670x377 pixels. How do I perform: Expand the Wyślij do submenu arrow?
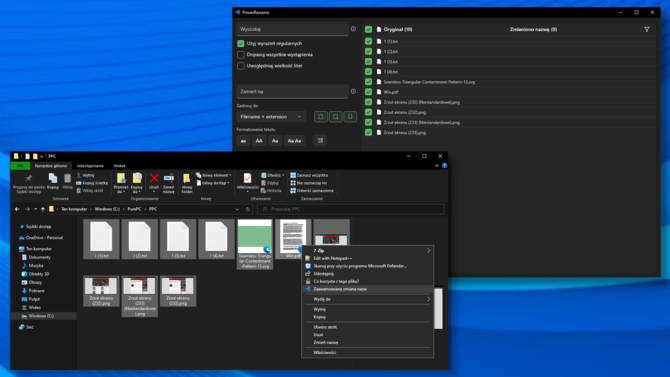point(429,299)
